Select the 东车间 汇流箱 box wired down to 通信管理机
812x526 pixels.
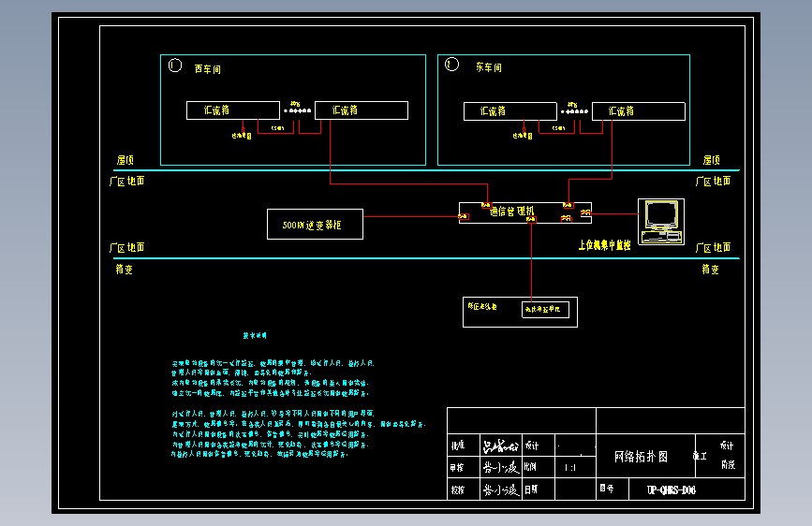tap(639, 111)
